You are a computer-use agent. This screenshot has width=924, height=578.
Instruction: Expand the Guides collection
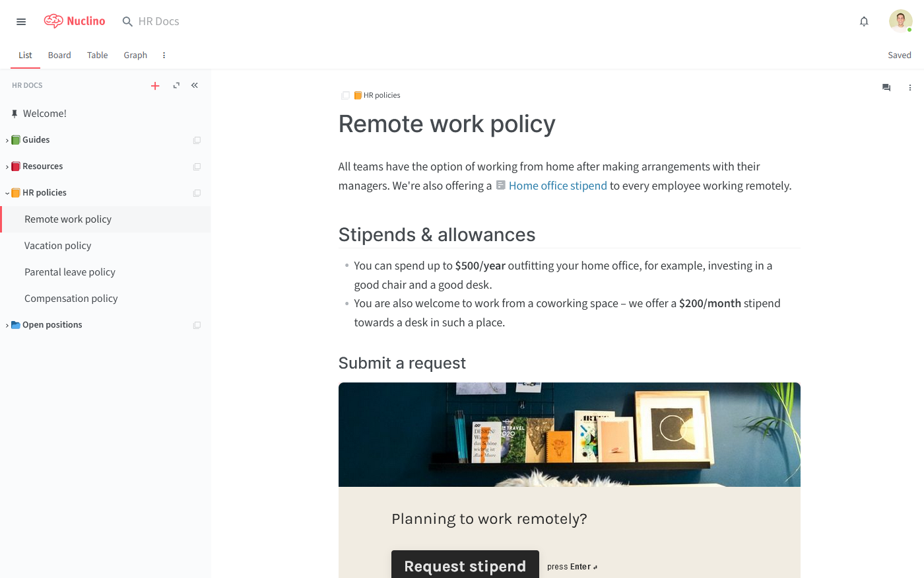tap(7, 140)
